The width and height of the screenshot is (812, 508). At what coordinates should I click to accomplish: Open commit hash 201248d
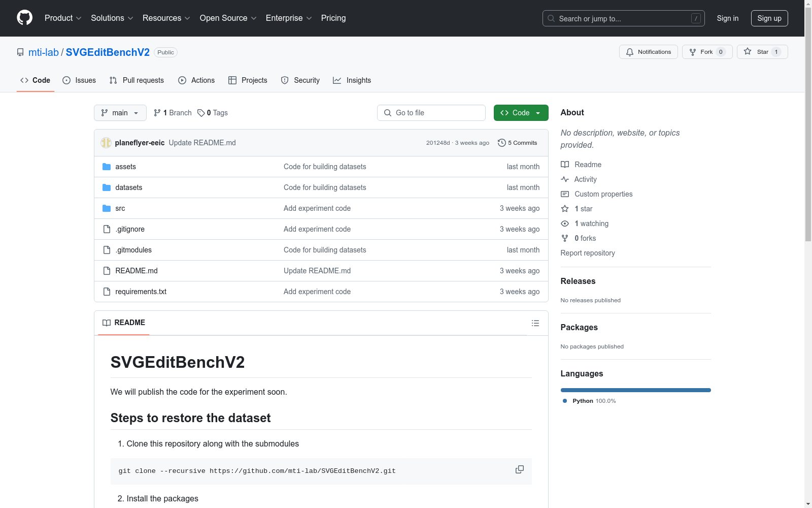[x=438, y=143]
